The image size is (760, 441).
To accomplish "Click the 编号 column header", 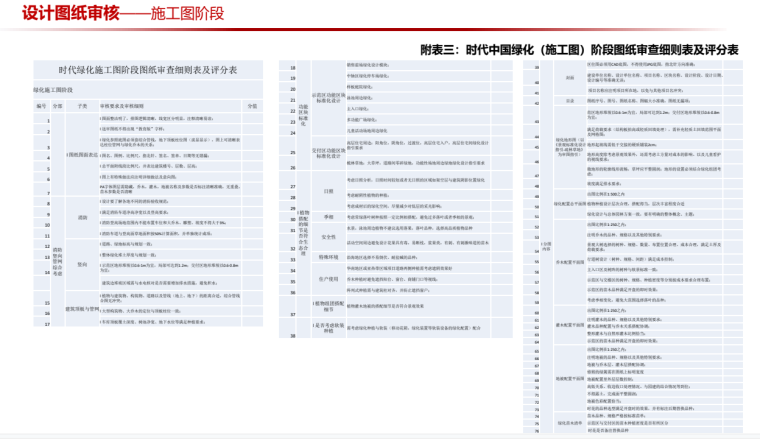I will pyautogui.click(x=42, y=105).
